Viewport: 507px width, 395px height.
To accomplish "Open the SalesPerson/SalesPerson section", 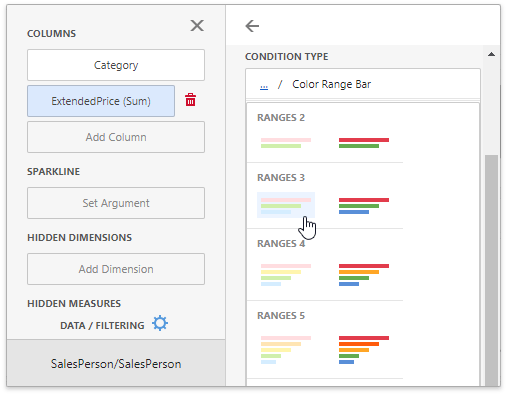I will 116,363.
